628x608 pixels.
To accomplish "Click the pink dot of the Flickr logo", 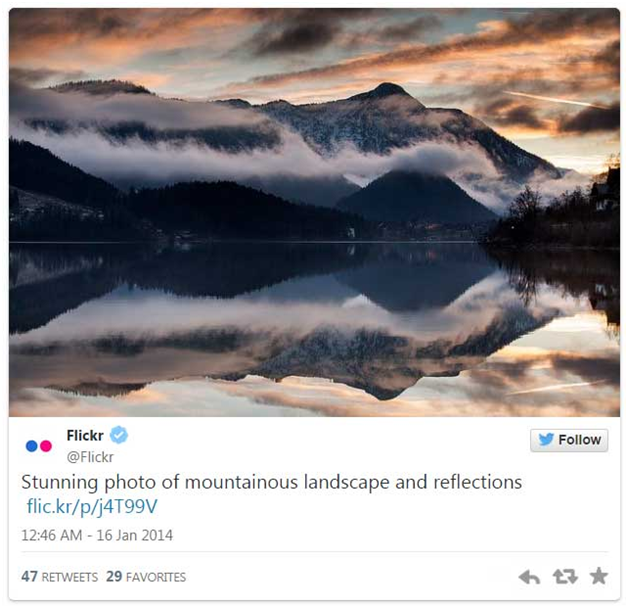I will tap(46, 446).
